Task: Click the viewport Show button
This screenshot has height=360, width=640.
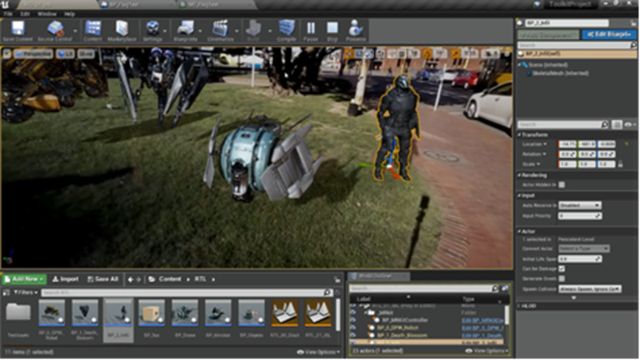Action: [86, 53]
